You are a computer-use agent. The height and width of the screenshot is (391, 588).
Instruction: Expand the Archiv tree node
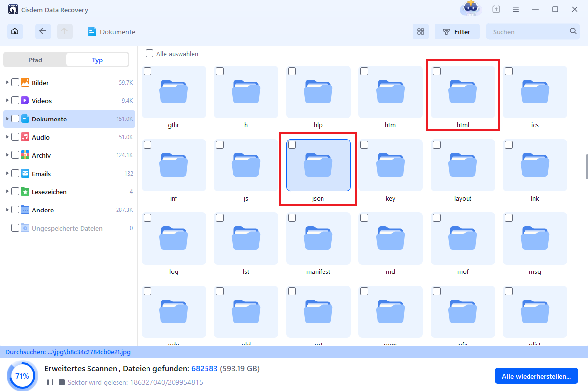coord(7,155)
